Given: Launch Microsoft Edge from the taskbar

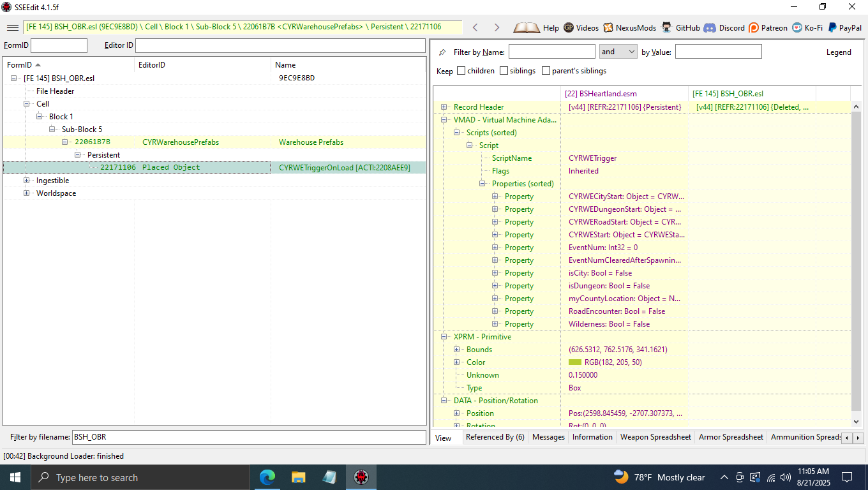Looking at the screenshot, I should pyautogui.click(x=267, y=477).
